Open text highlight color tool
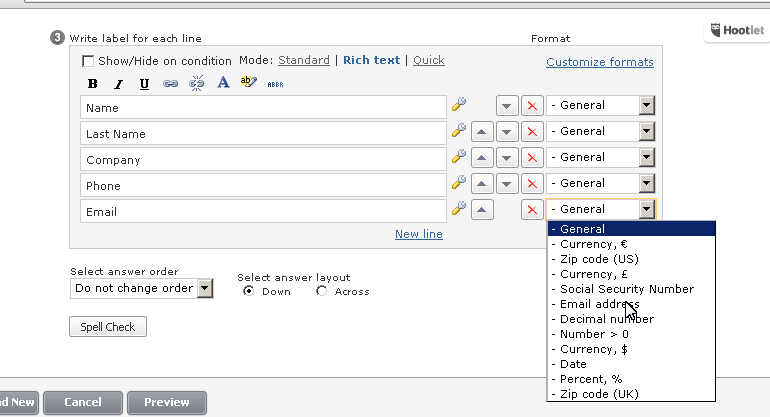The image size is (770, 417). click(x=248, y=82)
